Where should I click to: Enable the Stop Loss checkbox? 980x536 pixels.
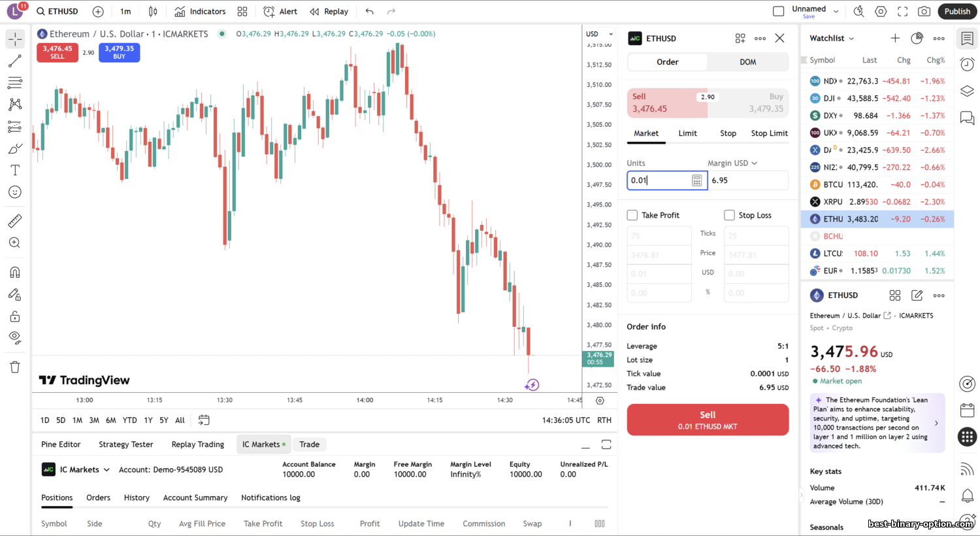click(x=730, y=215)
